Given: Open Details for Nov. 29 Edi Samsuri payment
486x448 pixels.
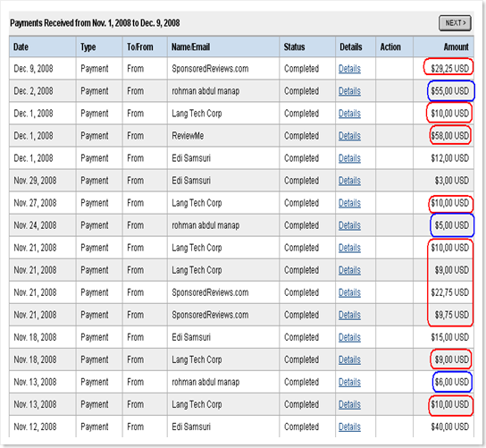Looking at the screenshot, I should coord(349,181).
